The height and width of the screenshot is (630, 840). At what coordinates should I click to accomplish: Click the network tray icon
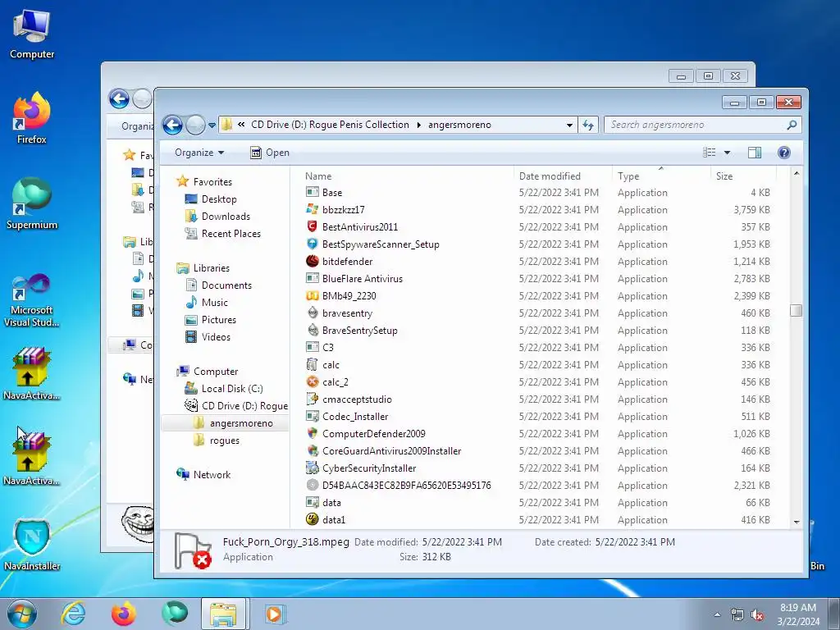737,615
